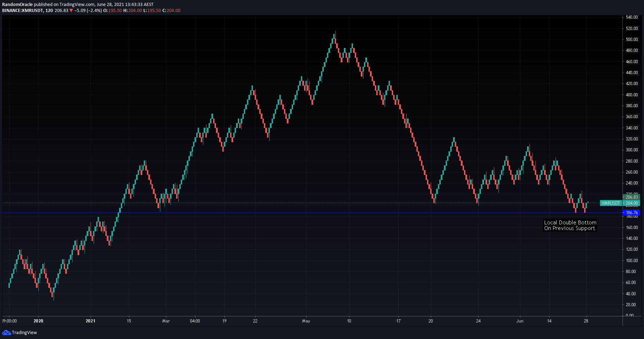644x339 pixels.
Task: Click the 04:00 time axis label
Action: 195,321
